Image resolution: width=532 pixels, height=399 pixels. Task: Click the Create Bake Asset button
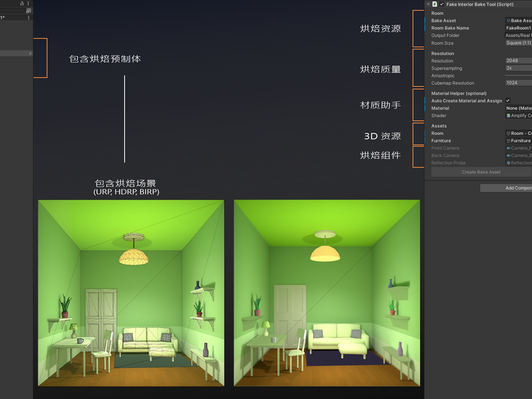[x=481, y=172]
